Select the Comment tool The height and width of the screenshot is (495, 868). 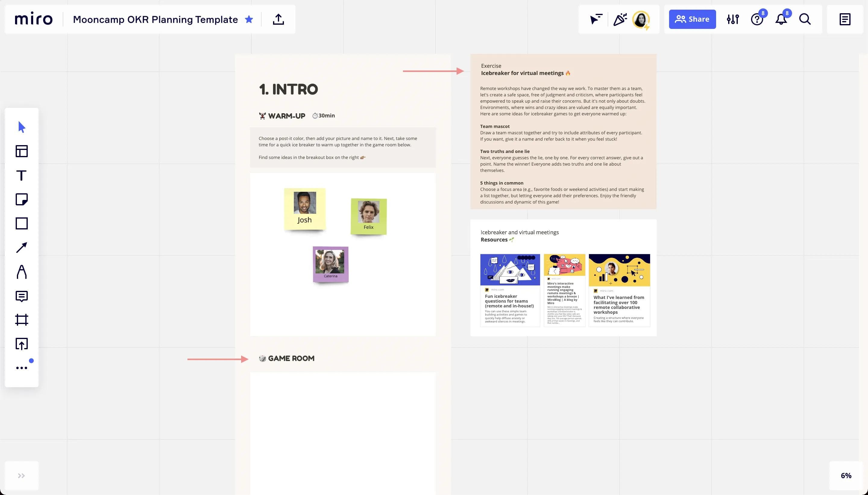21,296
